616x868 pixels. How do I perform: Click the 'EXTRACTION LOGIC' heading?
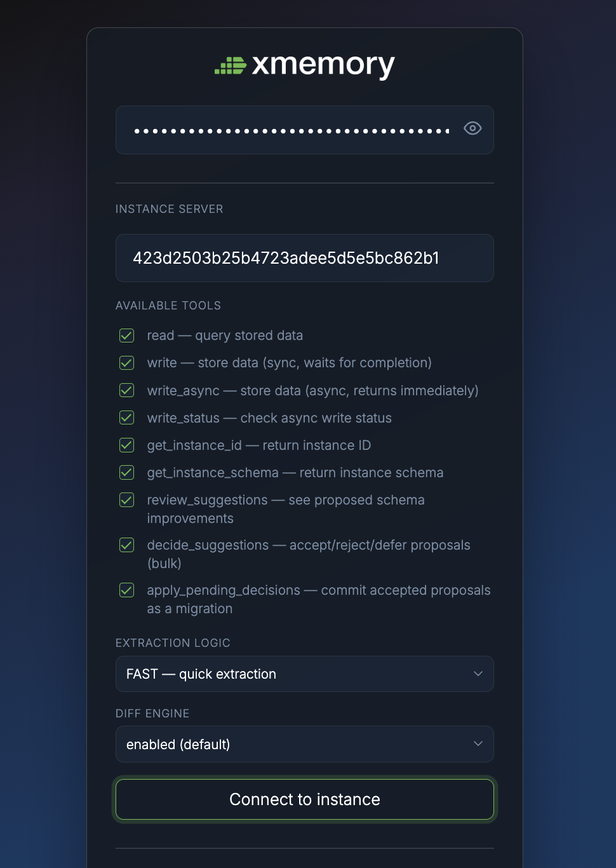(x=173, y=643)
